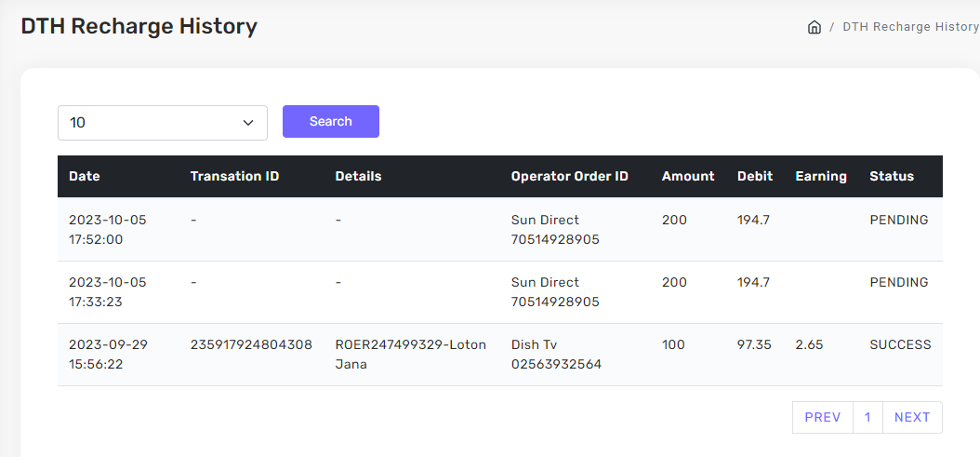
Task: Open the page size dropdown showing 10
Action: coord(163,123)
